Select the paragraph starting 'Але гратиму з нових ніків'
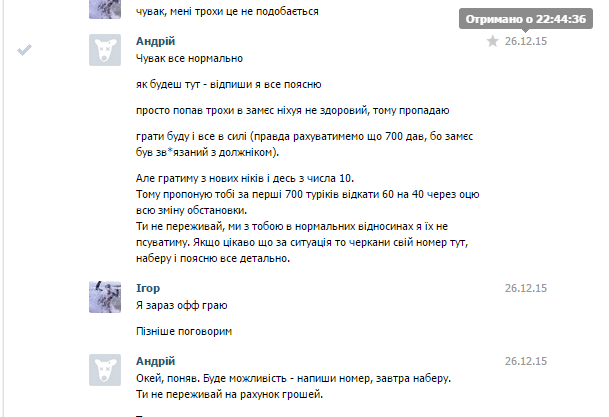 click(308, 218)
